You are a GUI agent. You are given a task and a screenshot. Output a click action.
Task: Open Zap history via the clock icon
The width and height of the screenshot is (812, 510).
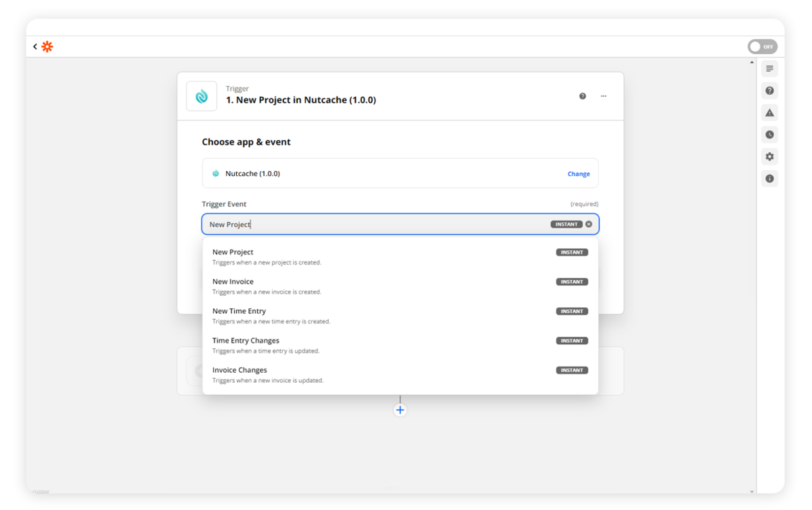tap(769, 134)
